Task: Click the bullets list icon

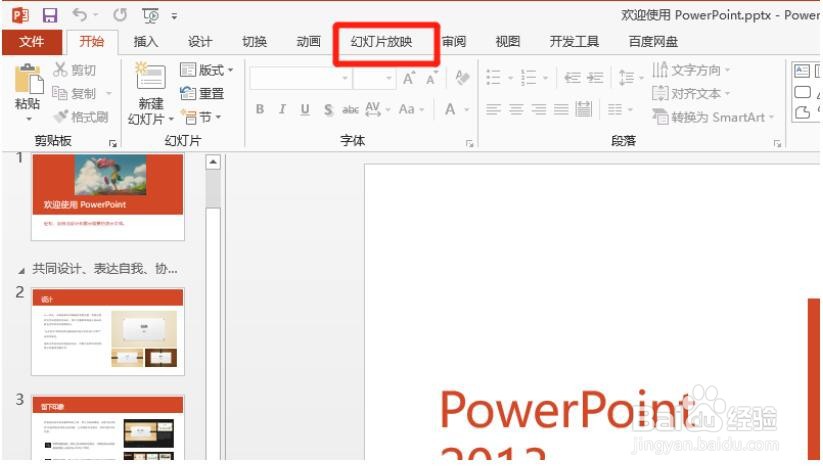Action: click(493, 78)
